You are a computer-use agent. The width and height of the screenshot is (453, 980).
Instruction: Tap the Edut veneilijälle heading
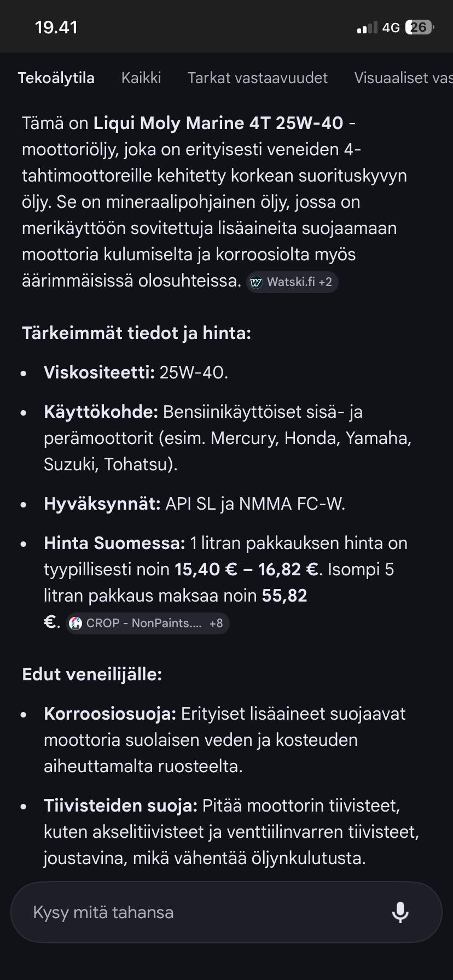91,674
